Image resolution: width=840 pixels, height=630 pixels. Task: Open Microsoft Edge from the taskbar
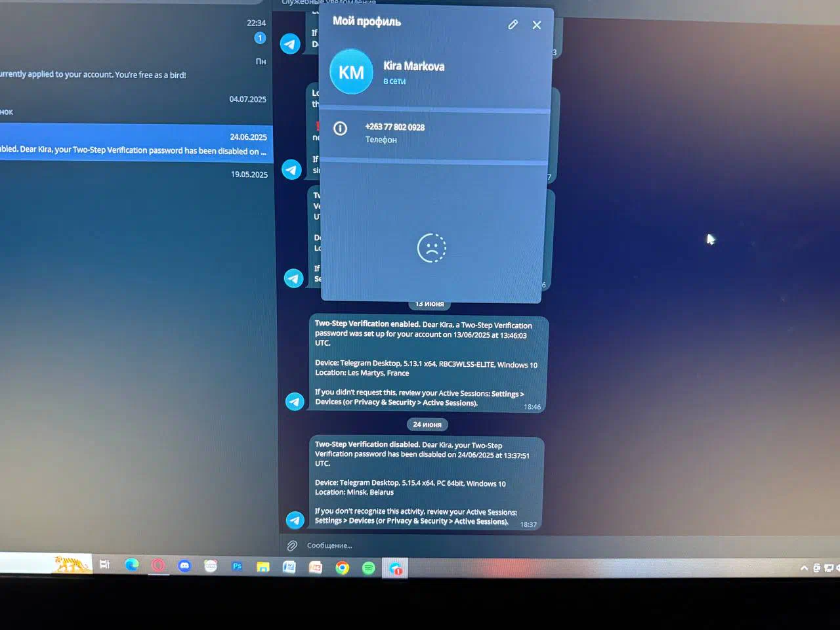(132, 565)
